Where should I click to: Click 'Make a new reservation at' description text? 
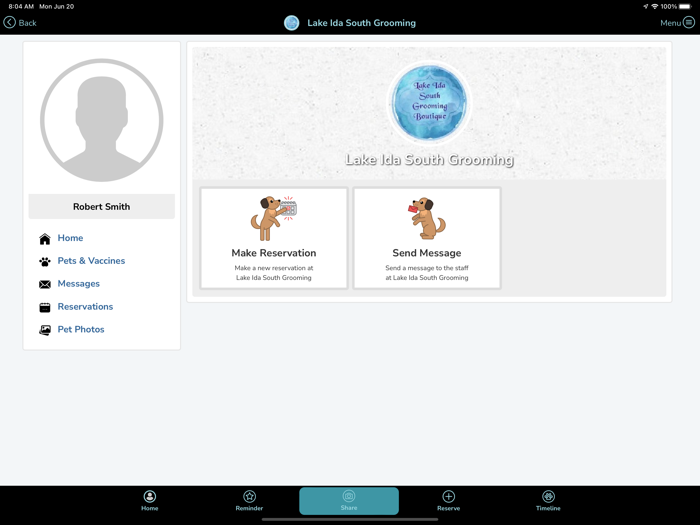tap(274, 268)
